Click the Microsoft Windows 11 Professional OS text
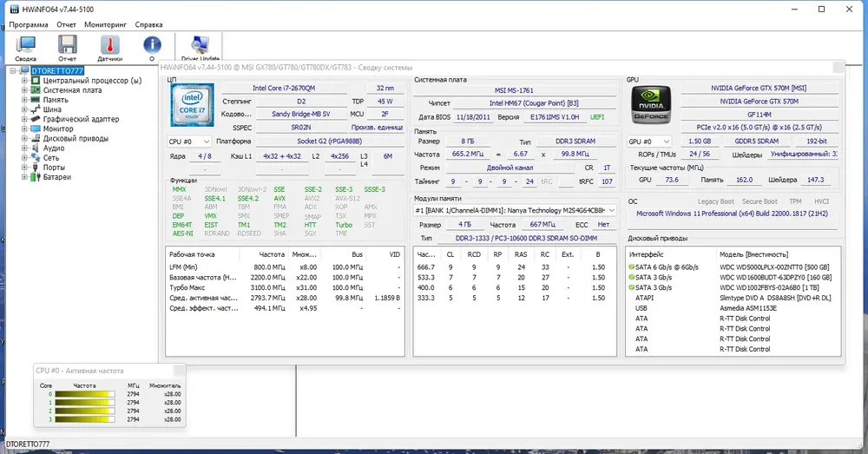The image size is (868, 454). click(x=732, y=214)
